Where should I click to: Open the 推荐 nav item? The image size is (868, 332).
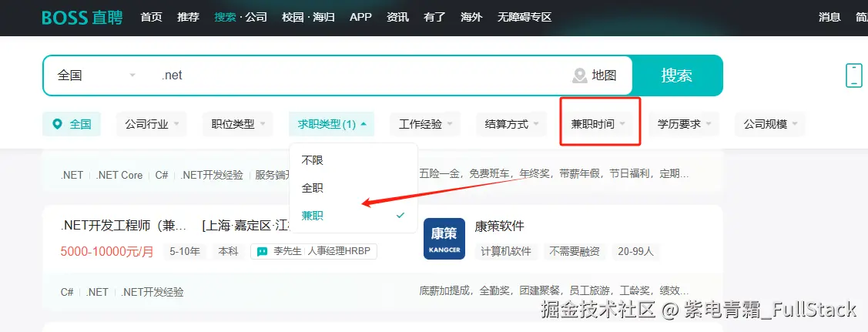[188, 17]
